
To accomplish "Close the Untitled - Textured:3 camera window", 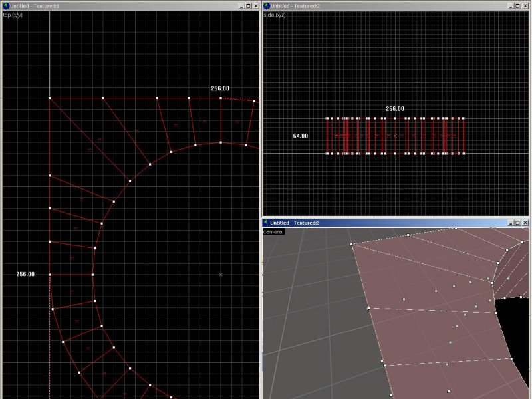I will pyautogui.click(x=527, y=223).
